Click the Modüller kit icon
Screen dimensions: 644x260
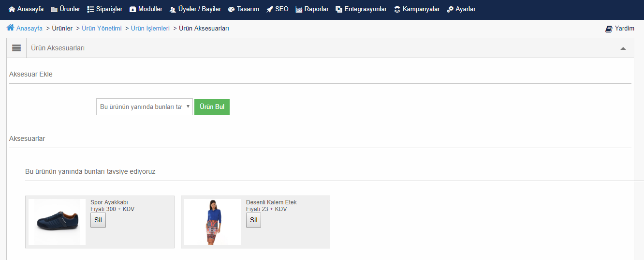tap(133, 9)
